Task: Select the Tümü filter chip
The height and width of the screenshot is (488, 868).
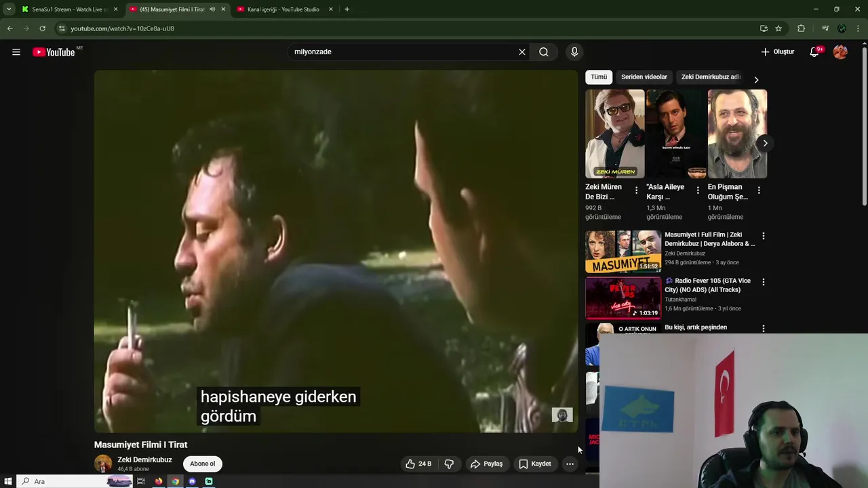Action: click(599, 77)
